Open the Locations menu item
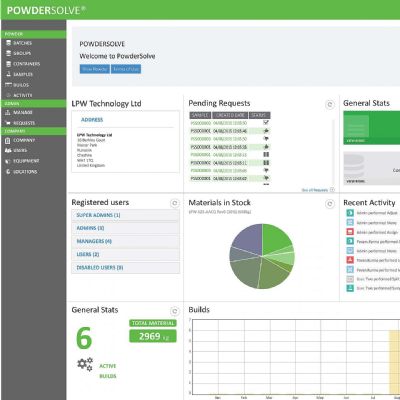Image resolution: width=400 pixels, height=400 pixels. 25,172
